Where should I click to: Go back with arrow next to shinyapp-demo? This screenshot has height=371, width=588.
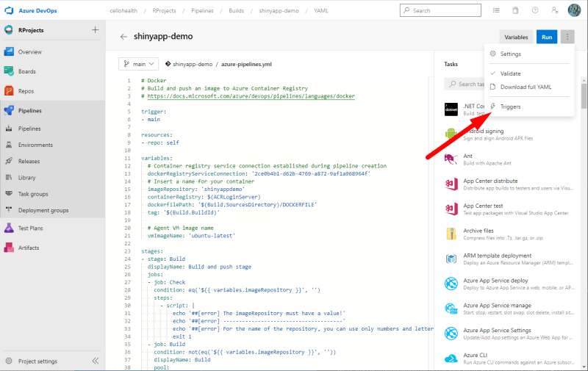click(123, 37)
